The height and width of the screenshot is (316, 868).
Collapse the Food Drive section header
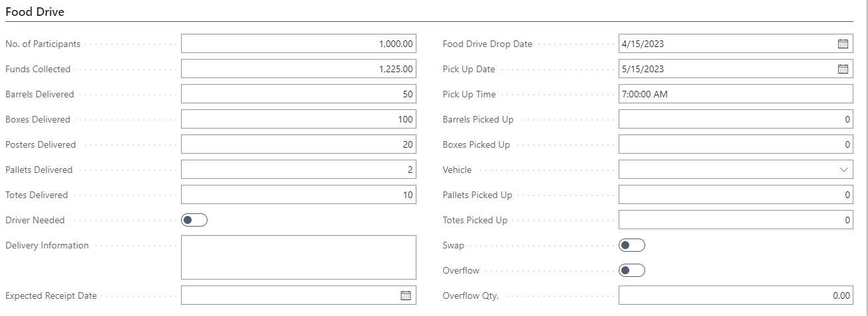pyautogui.click(x=35, y=11)
